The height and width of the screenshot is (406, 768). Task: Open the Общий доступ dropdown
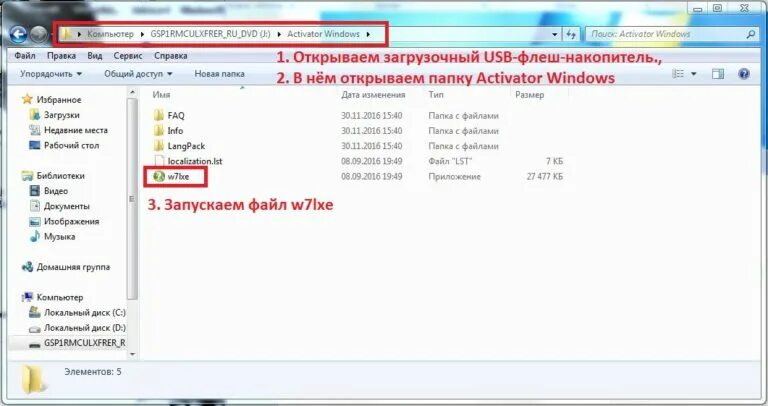[138, 74]
